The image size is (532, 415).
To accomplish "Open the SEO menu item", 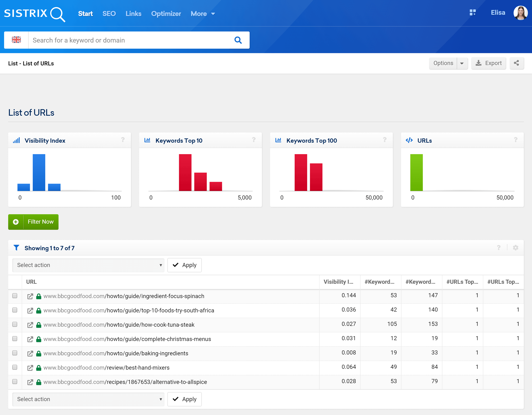I will pyautogui.click(x=109, y=14).
